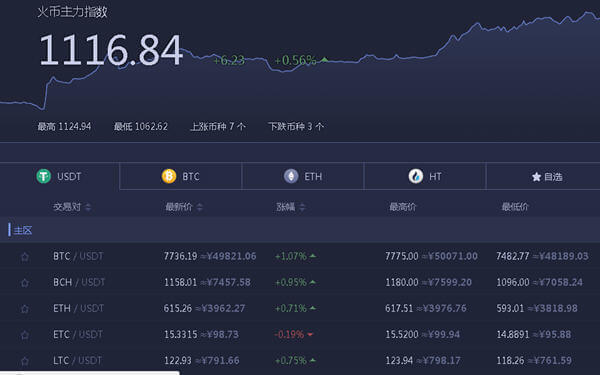
Task: Click the 火币主力指数 title
Action: point(72,12)
